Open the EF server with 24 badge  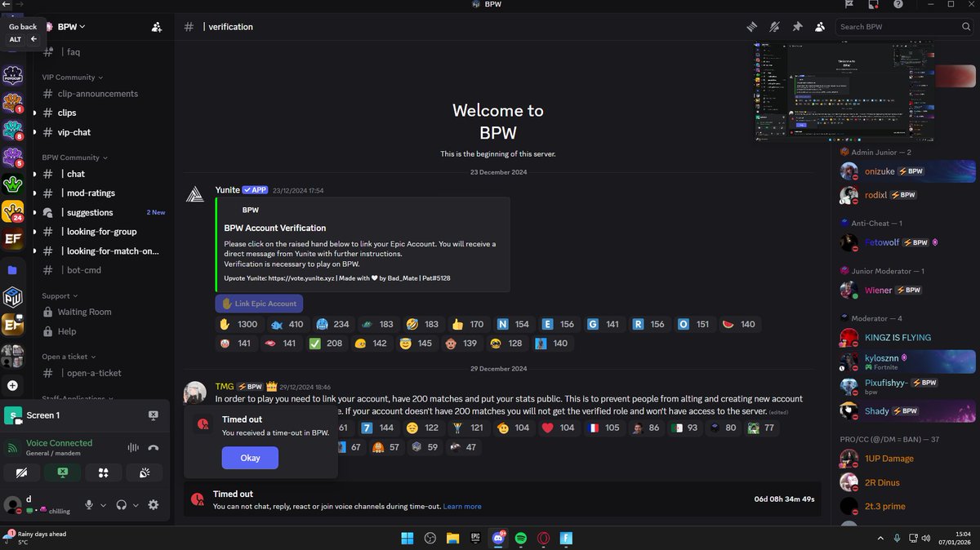point(12,212)
